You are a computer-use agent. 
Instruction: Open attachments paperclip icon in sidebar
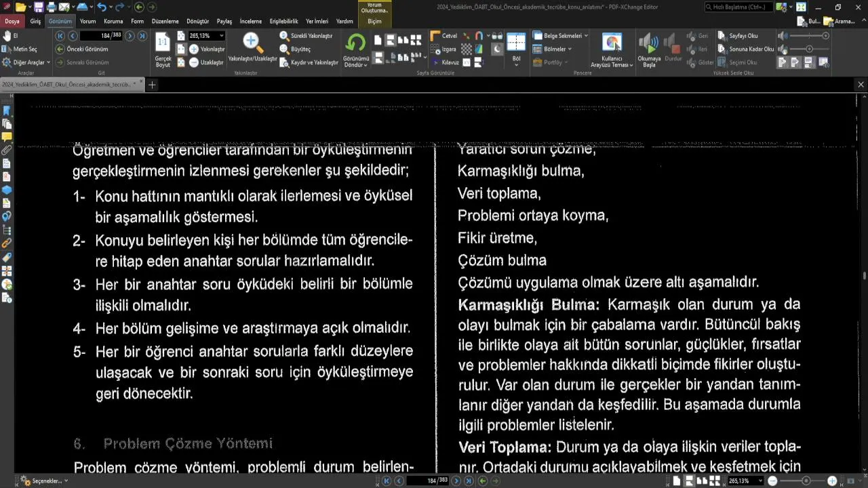(7, 150)
